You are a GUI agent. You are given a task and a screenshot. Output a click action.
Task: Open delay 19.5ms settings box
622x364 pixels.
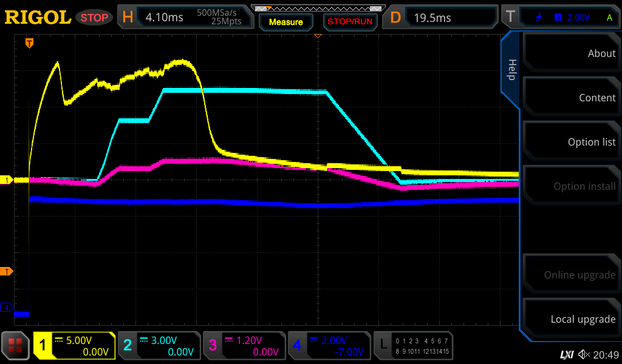click(442, 18)
